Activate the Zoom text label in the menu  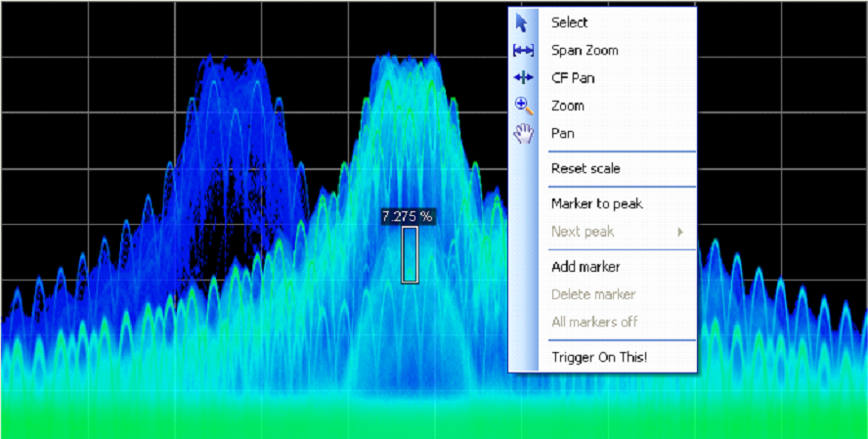coord(567,106)
